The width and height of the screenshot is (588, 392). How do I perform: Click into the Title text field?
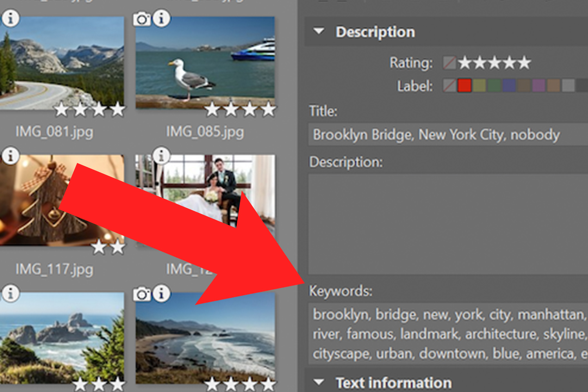pyautogui.click(x=447, y=135)
